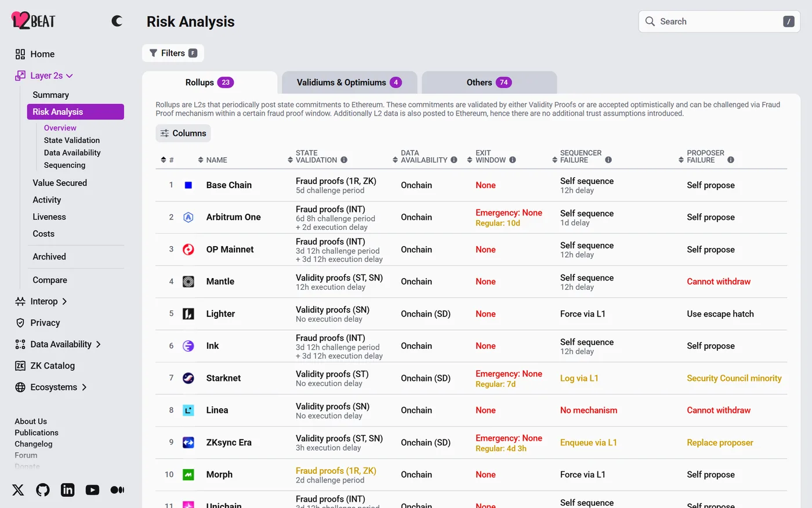Open the GitHub social link
This screenshot has width=812, height=508.
(43, 490)
